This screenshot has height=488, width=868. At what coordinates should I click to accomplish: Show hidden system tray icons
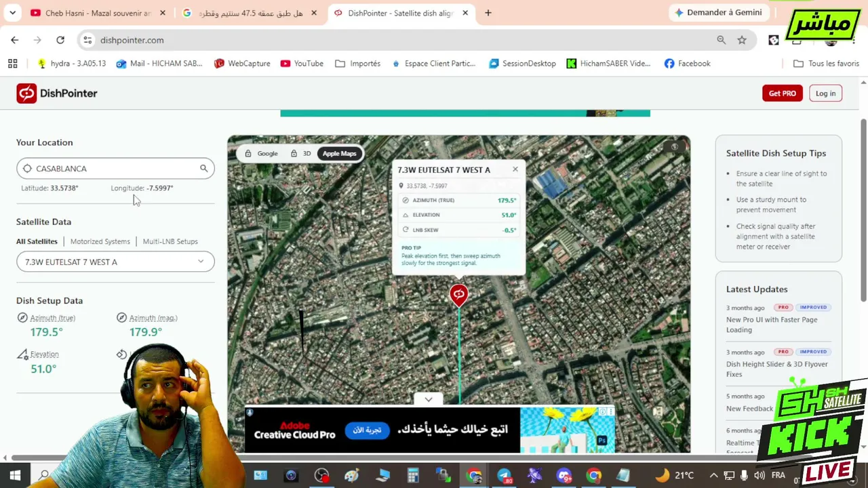click(713, 475)
